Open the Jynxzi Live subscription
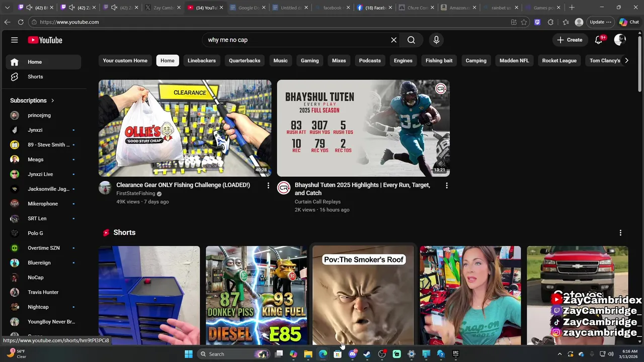This screenshot has height=362, width=644. click(43, 174)
